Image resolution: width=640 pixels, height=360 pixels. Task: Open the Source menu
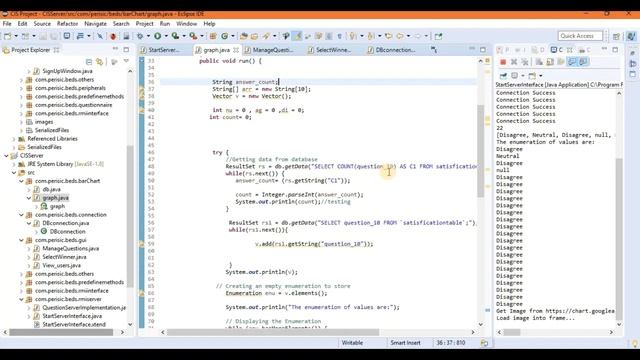[42, 24]
